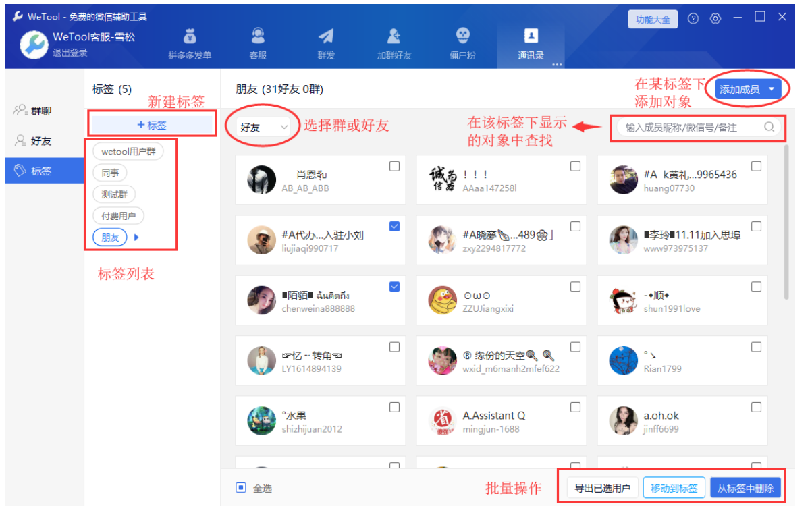Click avatar of AB_AB_ABB contact
Screen dimensions: 812x527
tap(262, 180)
